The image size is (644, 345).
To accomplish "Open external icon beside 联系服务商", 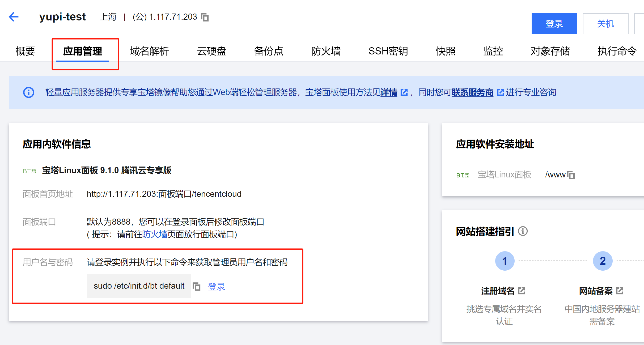I will [500, 92].
